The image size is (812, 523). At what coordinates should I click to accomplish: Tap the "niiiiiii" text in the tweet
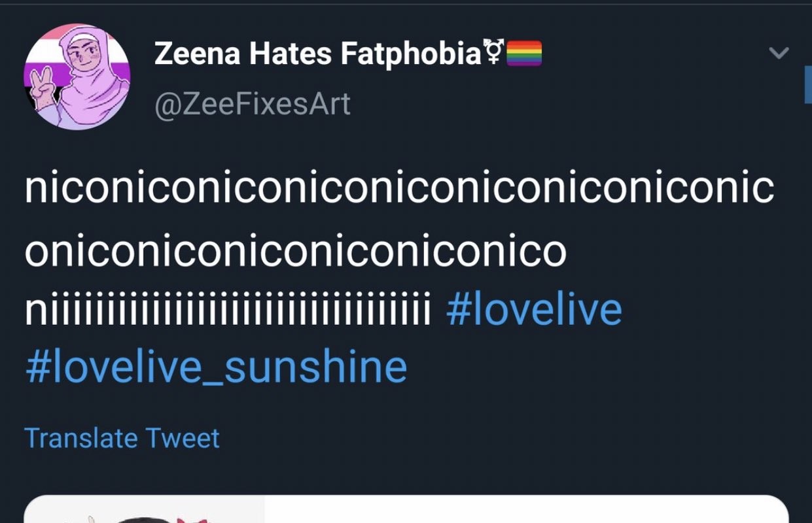[228, 310]
